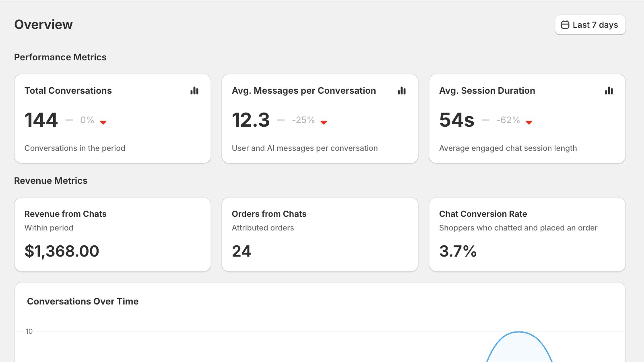Viewport: 644px width, 362px height.
Task: Open chart icon on Avg. Messages per Conversation
Action: point(402,90)
